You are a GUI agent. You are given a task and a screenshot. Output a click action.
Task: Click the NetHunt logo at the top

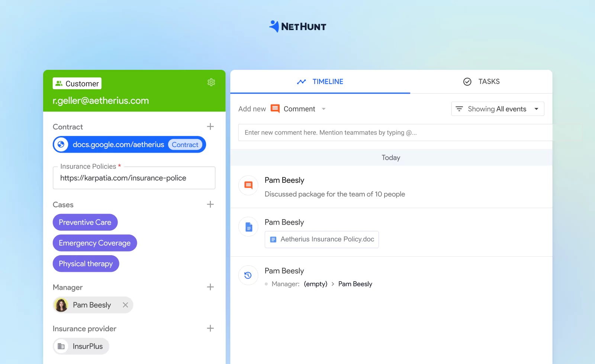pos(297,26)
